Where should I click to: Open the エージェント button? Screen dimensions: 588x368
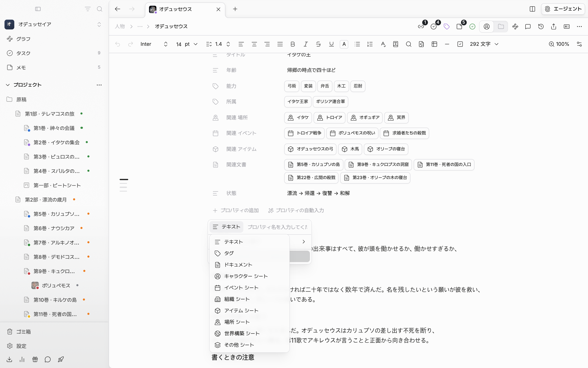click(563, 9)
